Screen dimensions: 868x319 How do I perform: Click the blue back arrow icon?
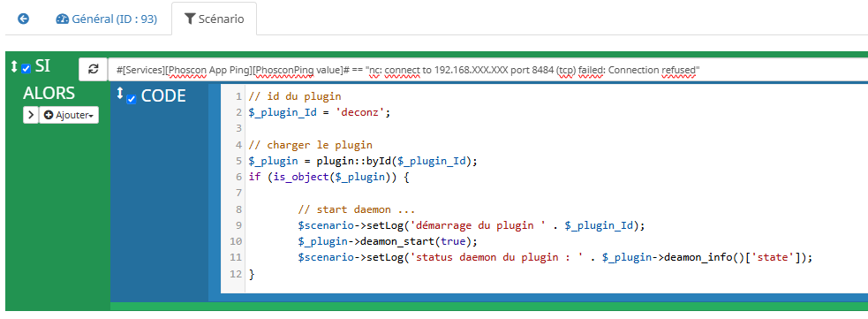[23, 19]
